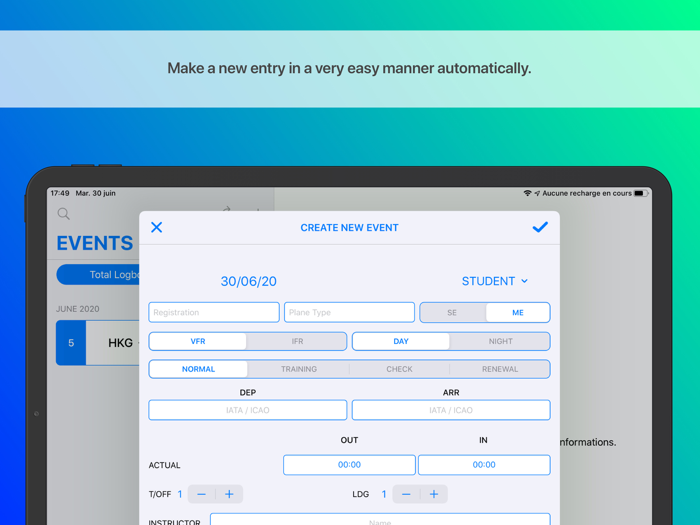Switch to NORMAL flight type
700x525 pixels.
tap(198, 369)
